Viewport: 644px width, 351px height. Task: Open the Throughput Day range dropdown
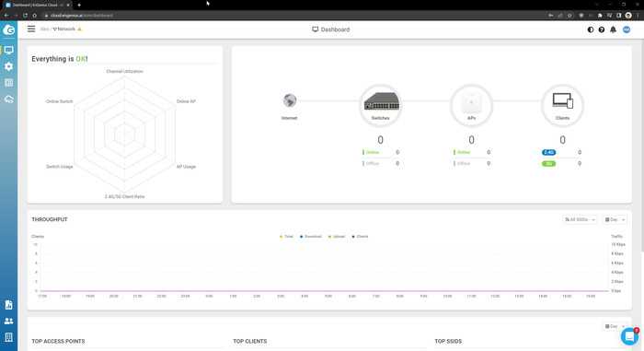(x=615, y=220)
